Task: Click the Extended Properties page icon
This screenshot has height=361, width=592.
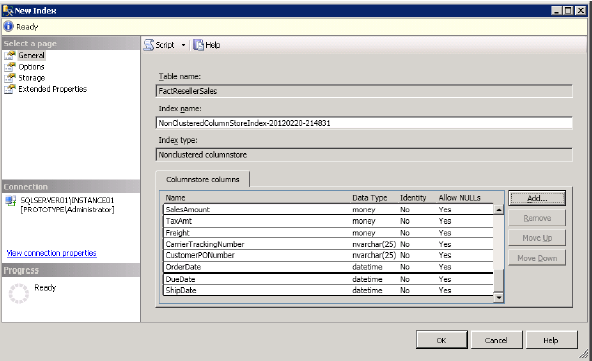Action: click(x=10, y=89)
